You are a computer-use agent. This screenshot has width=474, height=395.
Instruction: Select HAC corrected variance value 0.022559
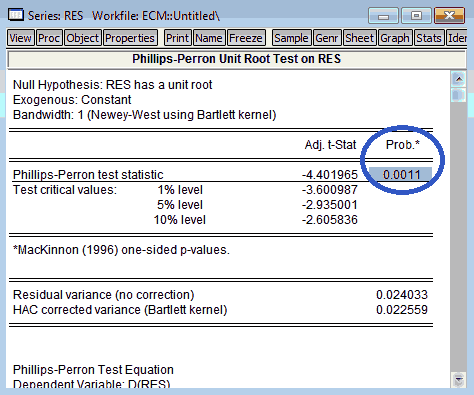(402, 309)
